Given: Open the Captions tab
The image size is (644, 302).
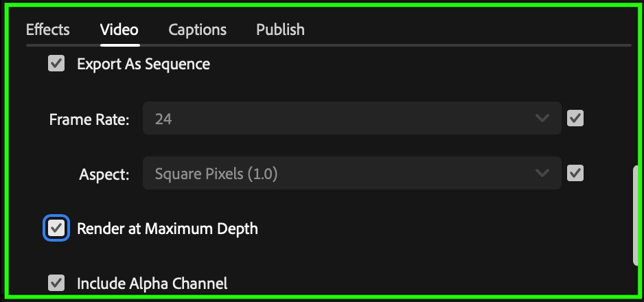Looking at the screenshot, I should point(197,30).
